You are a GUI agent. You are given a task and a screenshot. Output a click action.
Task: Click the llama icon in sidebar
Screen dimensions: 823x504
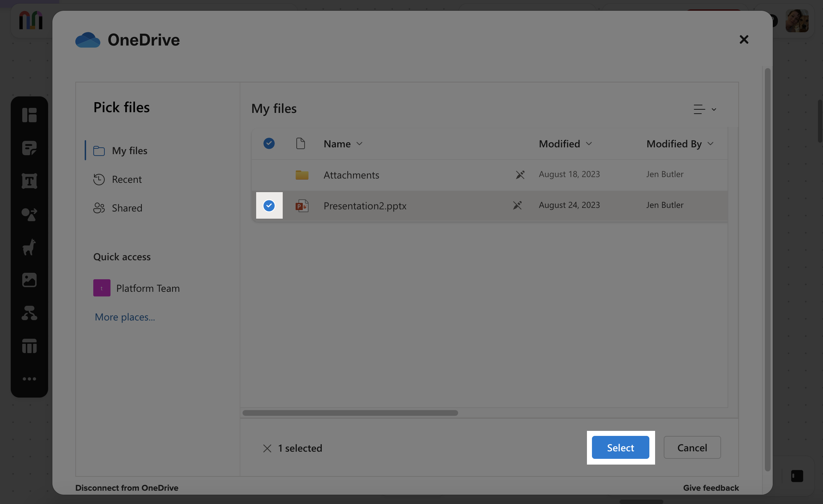coord(29,247)
